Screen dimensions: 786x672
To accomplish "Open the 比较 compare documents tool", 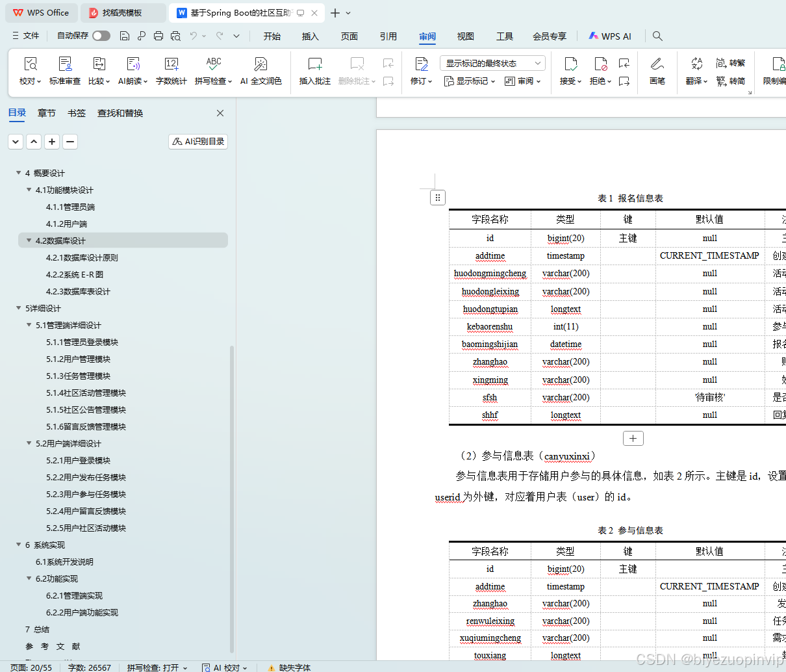I will [99, 71].
